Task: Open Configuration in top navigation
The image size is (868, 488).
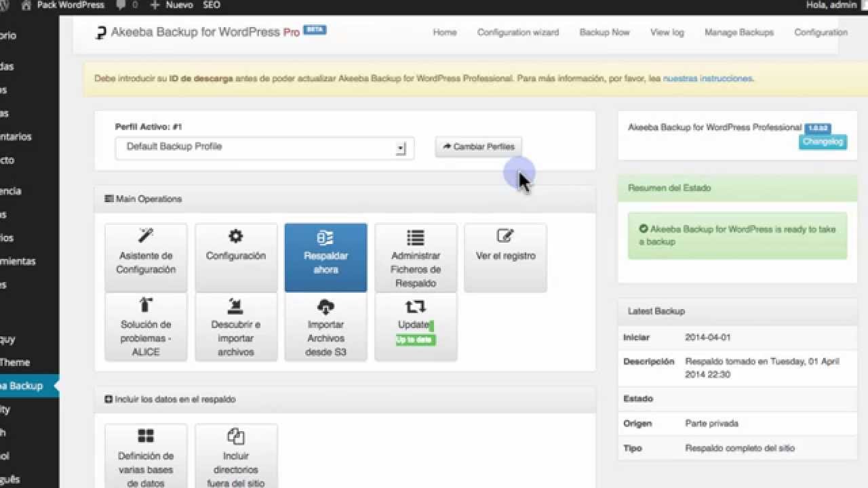Action: click(821, 33)
